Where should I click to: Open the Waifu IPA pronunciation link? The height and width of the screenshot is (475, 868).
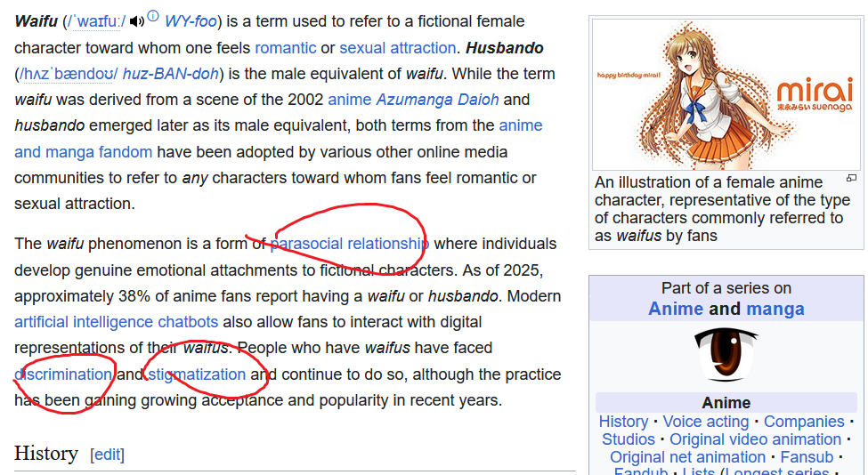(x=96, y=21)
